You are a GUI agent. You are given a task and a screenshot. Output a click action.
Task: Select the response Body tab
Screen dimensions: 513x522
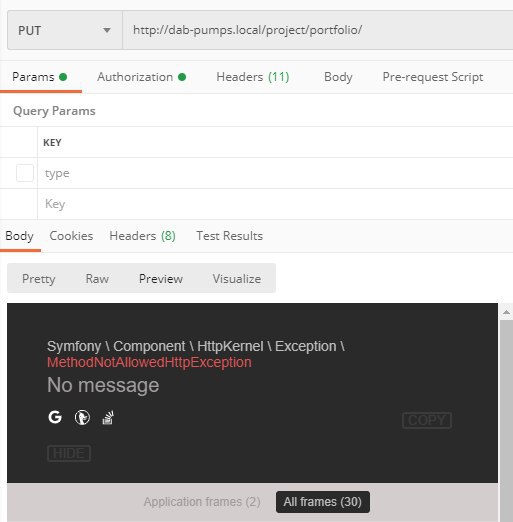coord(19,236)
